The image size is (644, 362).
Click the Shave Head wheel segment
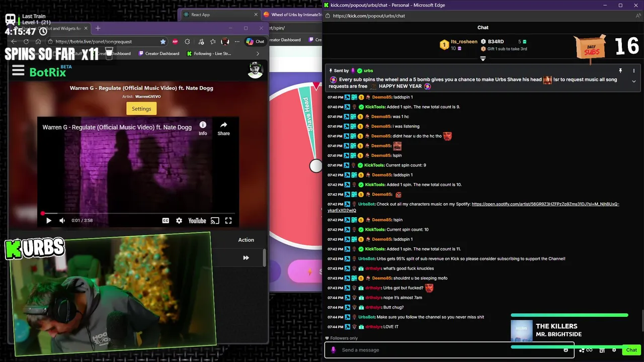[x=307, y=116]
